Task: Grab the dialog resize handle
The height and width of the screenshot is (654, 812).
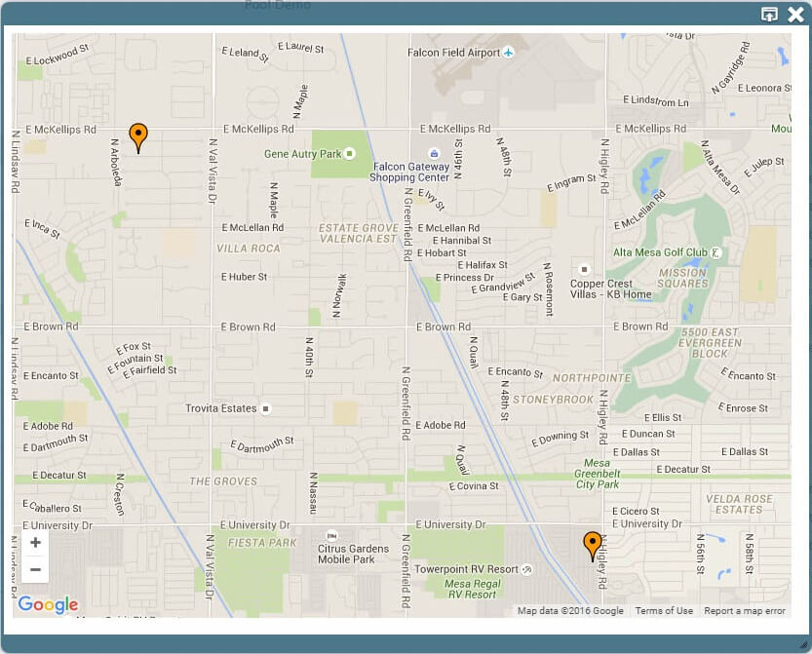Action: point(804,644)
